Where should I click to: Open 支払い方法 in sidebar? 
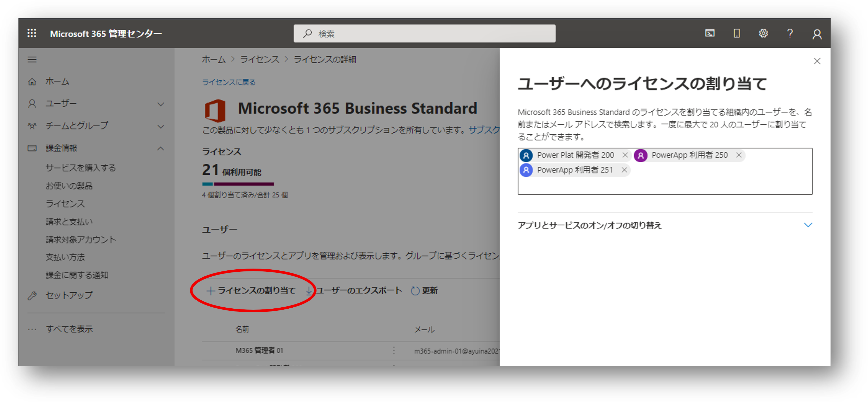coord(65,257)
